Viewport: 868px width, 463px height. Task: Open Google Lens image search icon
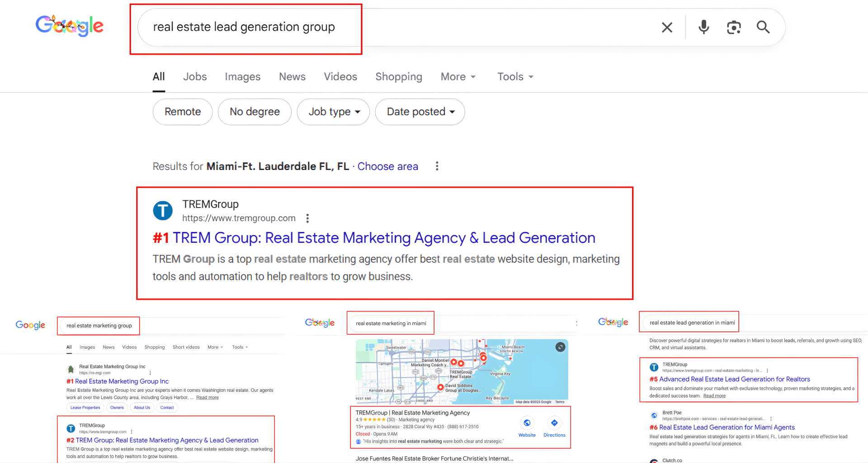(734, 28)
